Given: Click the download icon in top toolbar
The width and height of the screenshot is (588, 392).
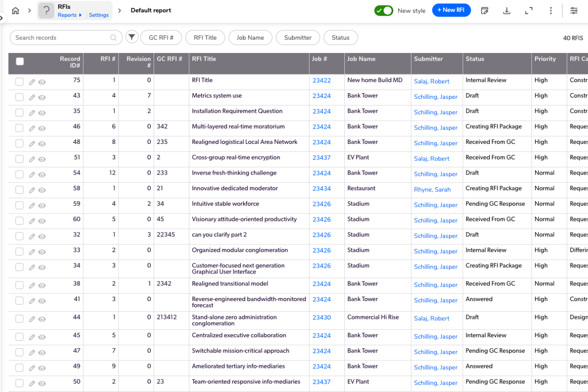Looking at the screenshot, I should pos(506,11).
